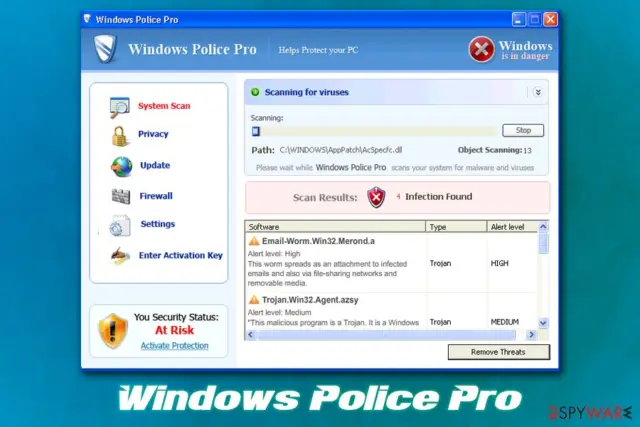Click the red Windows is in danger icon
Screen dimensions: 640x427
481,49
